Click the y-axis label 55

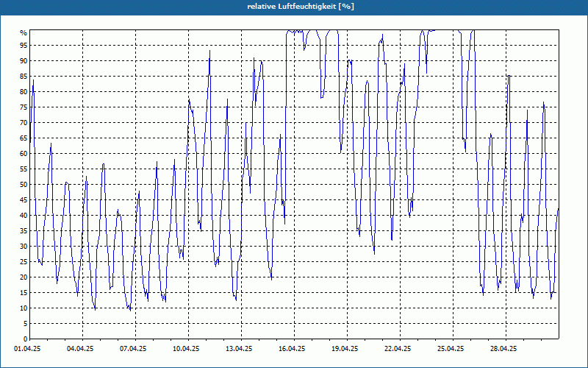pos(24,169)
